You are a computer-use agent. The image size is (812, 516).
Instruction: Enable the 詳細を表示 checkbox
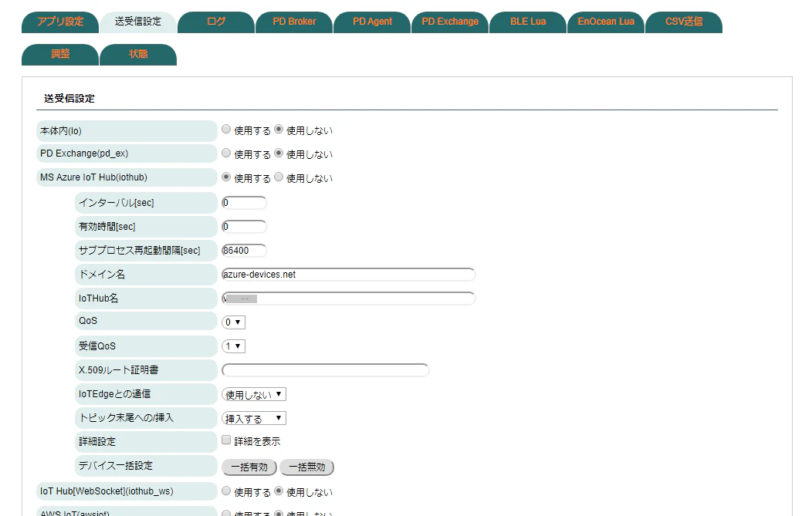(226, 440)
